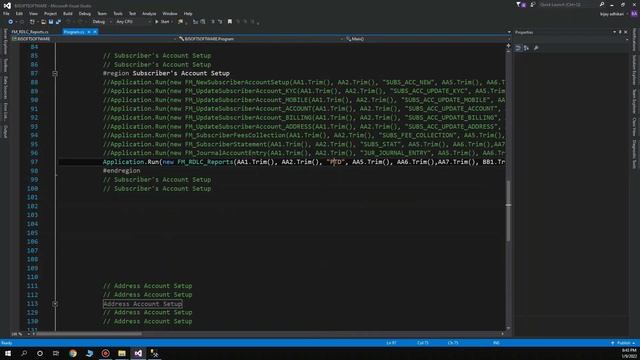Click the Save All toolbar icon
640x360 pixels.
click(58, 22)
